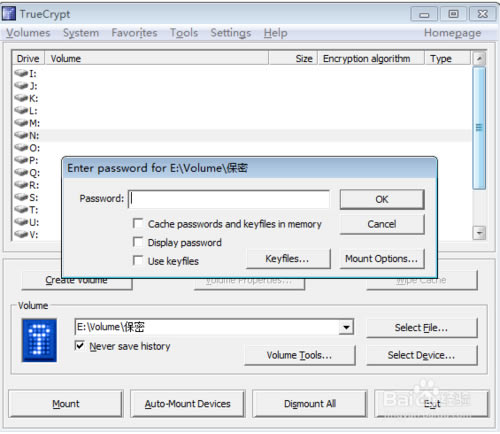This screenshot has width=500, height=434.
Task: Expand the volume path dropdown arrow
Action: [x=346, y=327]
